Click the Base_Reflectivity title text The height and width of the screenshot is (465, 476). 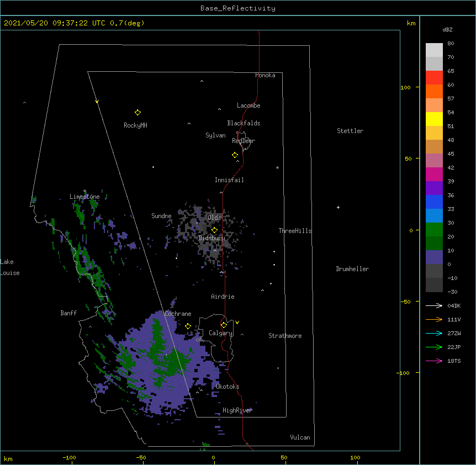point(238,8)
